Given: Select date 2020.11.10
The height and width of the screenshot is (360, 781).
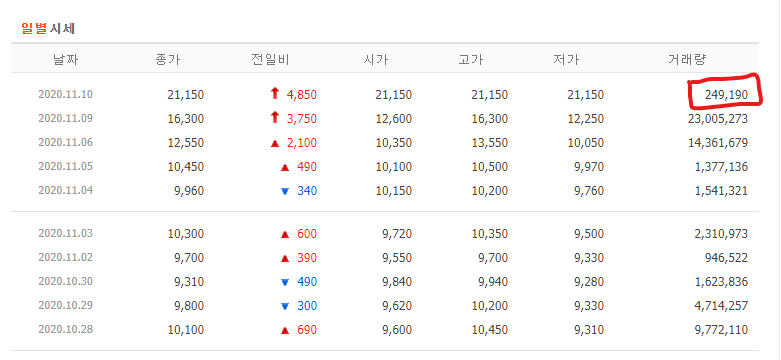Looking at the screenshot, I should click(x=65, y=95).
